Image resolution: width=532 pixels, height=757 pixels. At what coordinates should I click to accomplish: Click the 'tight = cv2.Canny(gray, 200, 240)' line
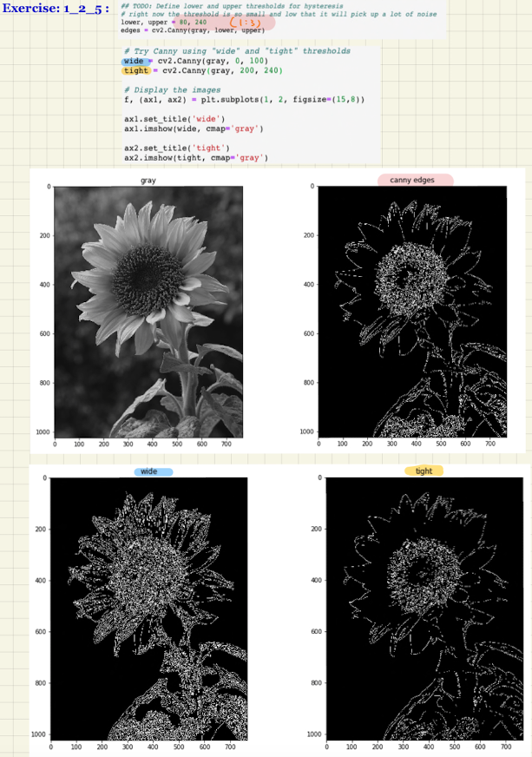203,70
